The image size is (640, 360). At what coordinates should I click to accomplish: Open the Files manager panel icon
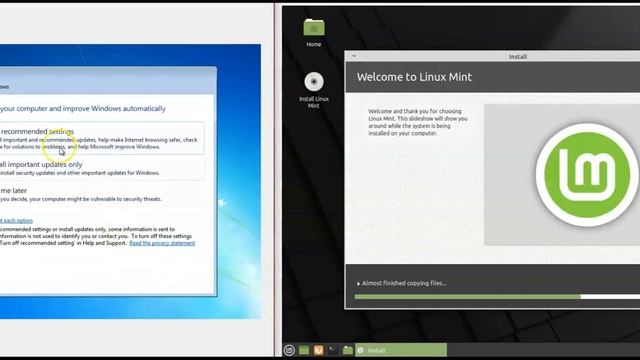(348, 350)
